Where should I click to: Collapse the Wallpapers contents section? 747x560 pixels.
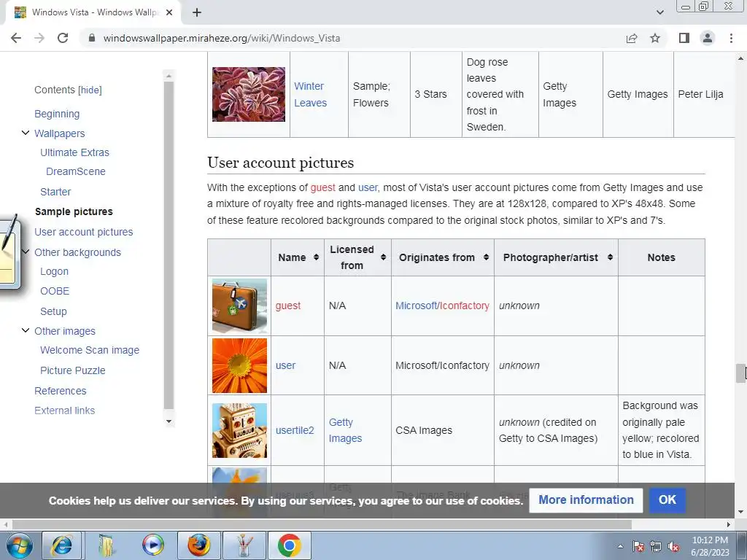click(26, 133)
